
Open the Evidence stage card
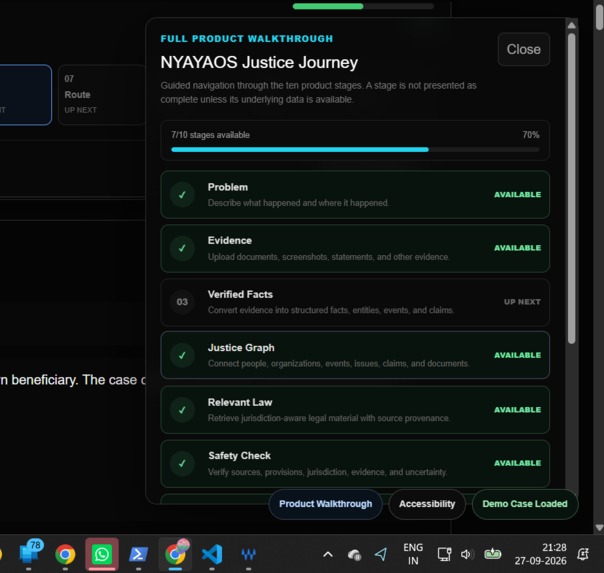click(355, 248)
